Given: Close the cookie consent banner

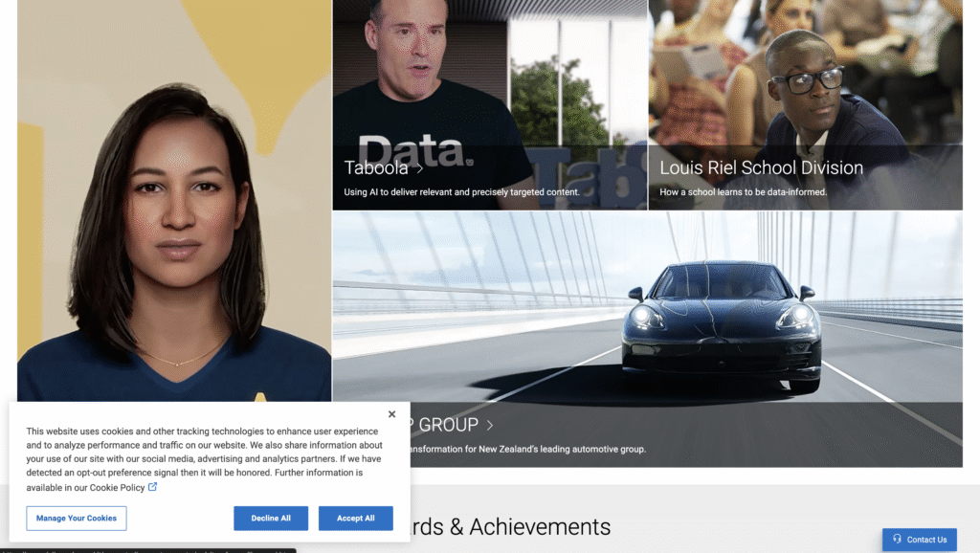Looking at the screenshot, I should coord(391,414).
